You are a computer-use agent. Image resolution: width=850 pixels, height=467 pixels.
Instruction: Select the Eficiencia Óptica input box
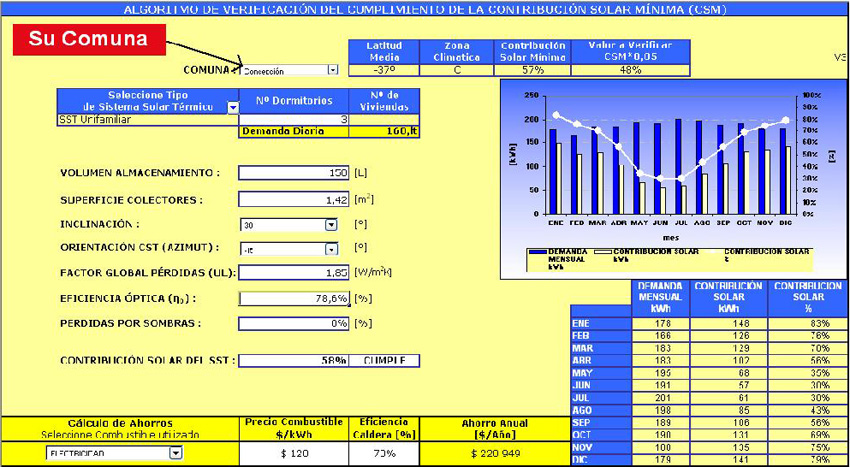click(293, 298)
